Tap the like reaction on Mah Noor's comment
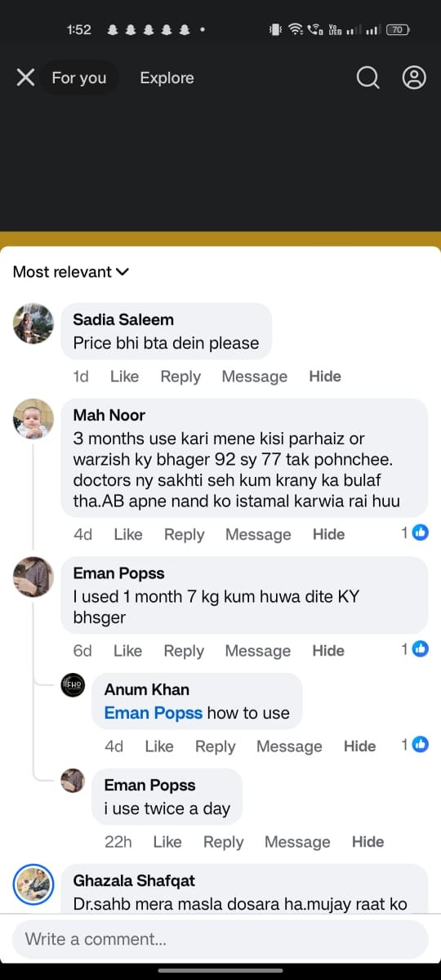The height and width of the screenshot is (980, 441). tap(421, 532)
